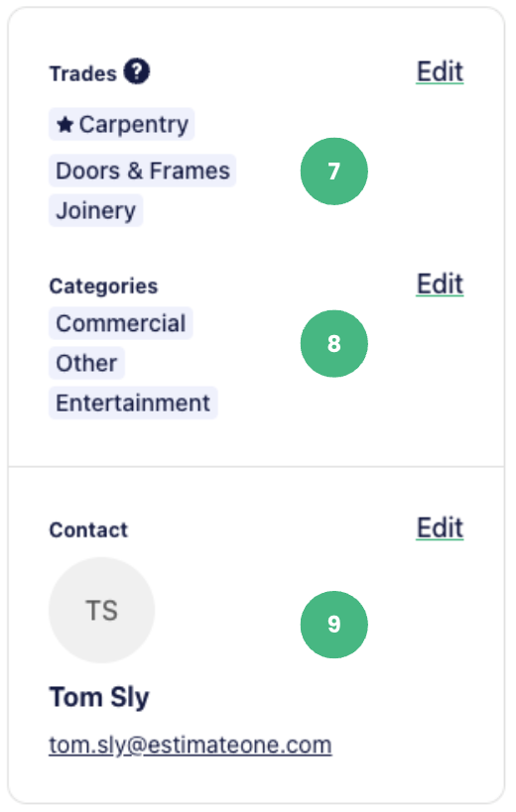Click the star icon on Carpentry tag
516x812 pixels.
64,124
